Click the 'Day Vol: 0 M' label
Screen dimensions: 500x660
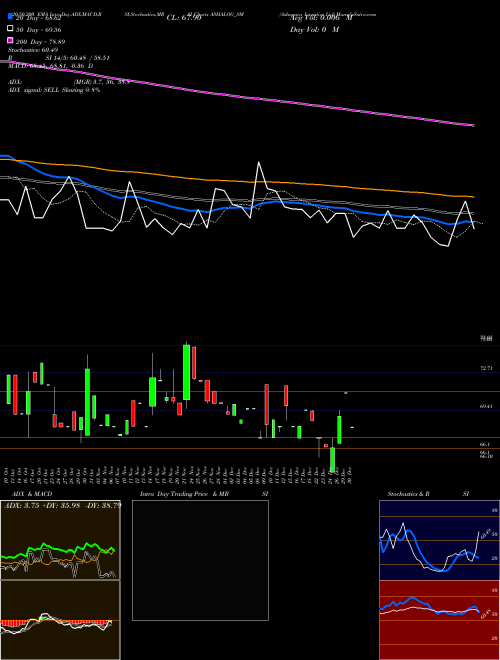click(x=314, y=29)
